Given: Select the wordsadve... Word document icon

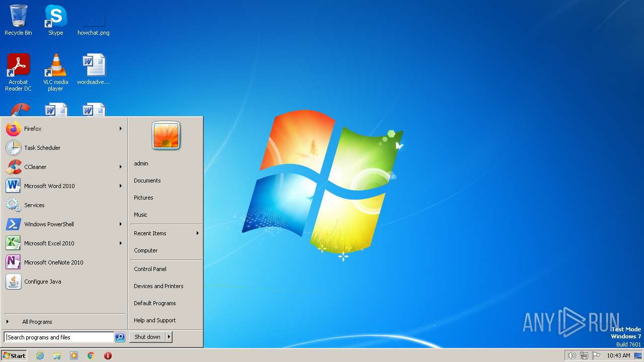Looking at the screenshot, I should coord(93,69).
